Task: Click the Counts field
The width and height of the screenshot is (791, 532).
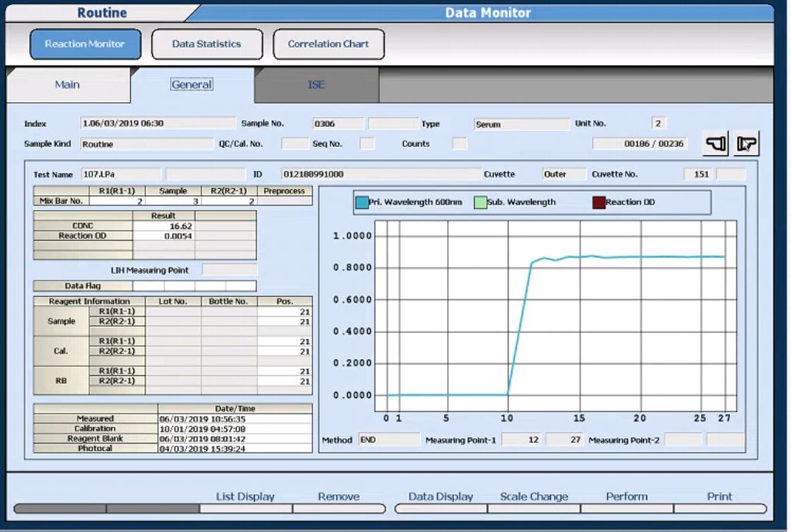Action: click(459, 144)
